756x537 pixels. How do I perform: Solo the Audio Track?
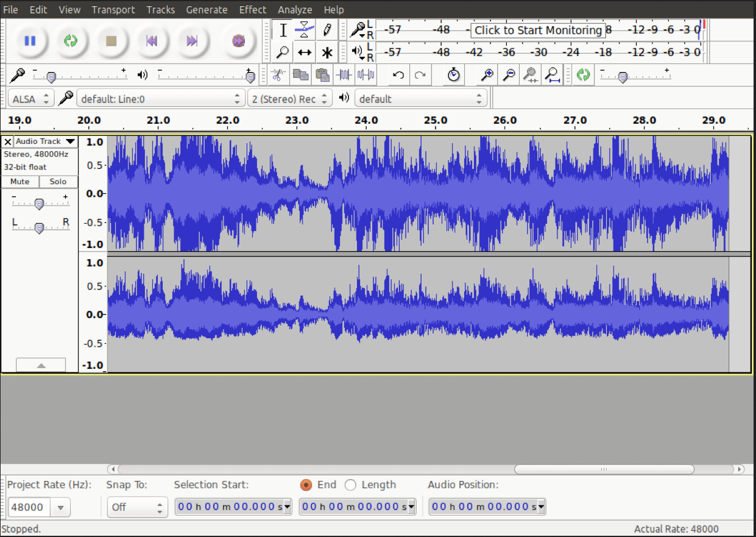coord(58,182)
